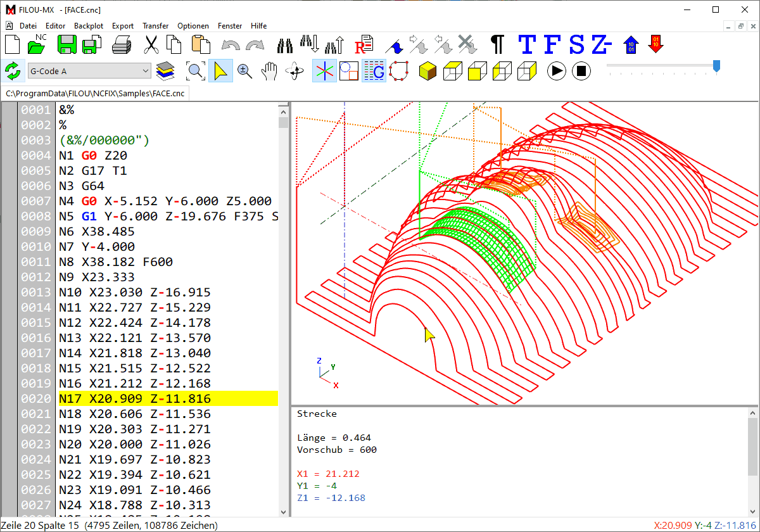
Task: Select the 3D rotate view tool
Action: point(294,71)
